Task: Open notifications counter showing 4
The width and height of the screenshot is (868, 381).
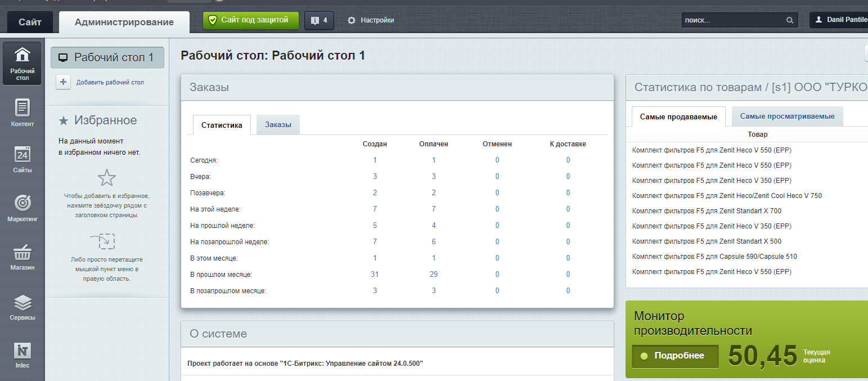Action: pos(319,20)
